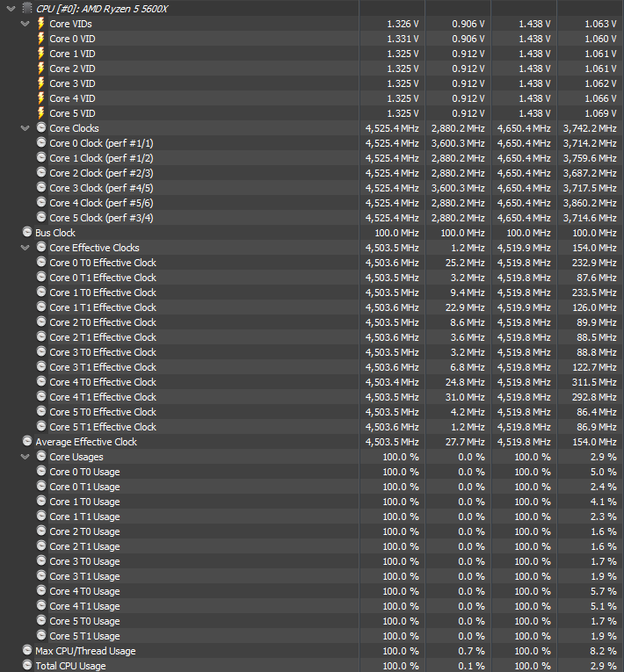Viewport: 624px width, 672px height.
Task: Click the 1.331 V value for Core 0 VID
Action: [403, 39]
